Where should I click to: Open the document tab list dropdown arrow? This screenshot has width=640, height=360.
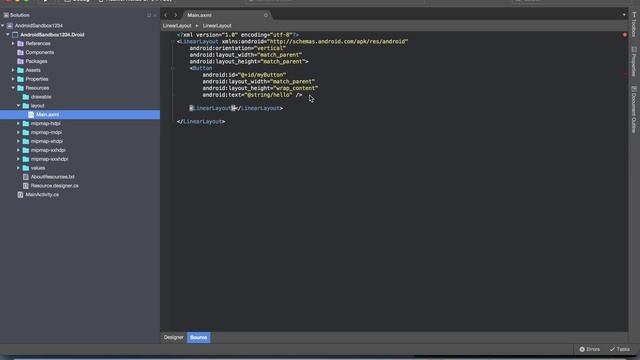(624, 15)
